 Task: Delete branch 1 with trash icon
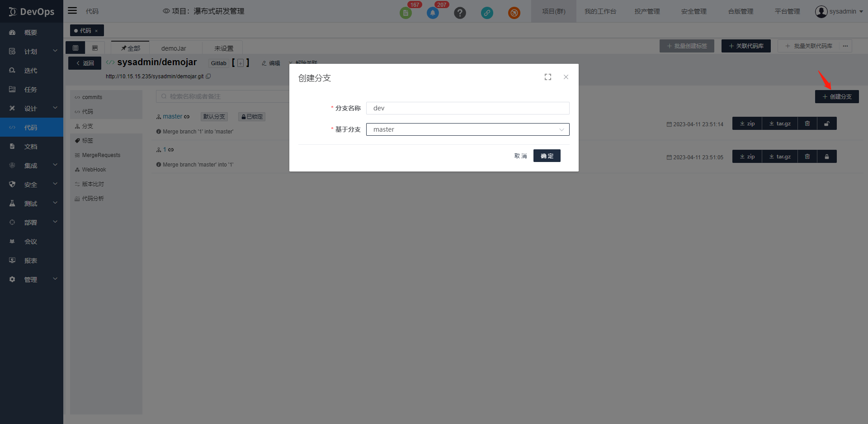pos(807,157)
